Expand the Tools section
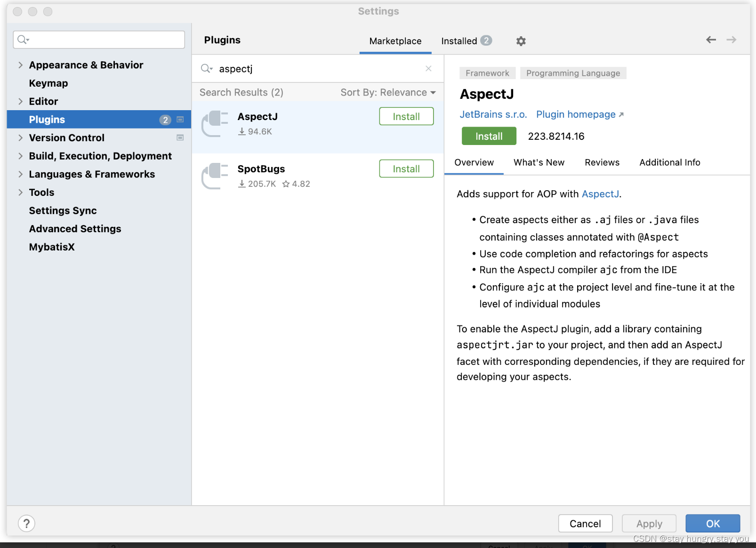 click(20, 192)
